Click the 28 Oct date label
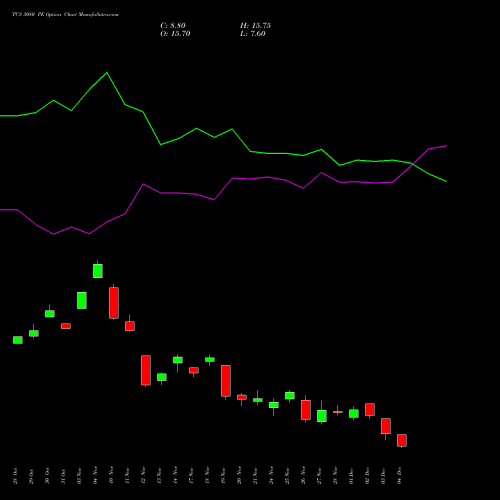 [x=15, y=476]
